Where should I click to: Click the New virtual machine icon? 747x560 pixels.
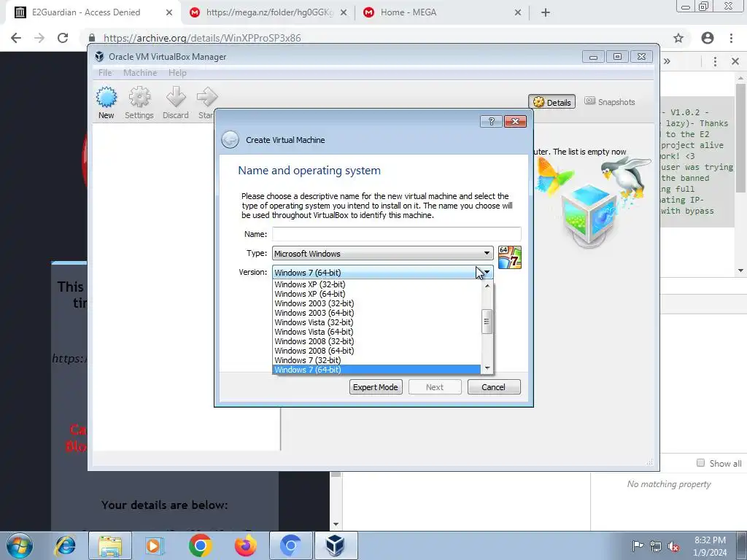click(107, 102)
